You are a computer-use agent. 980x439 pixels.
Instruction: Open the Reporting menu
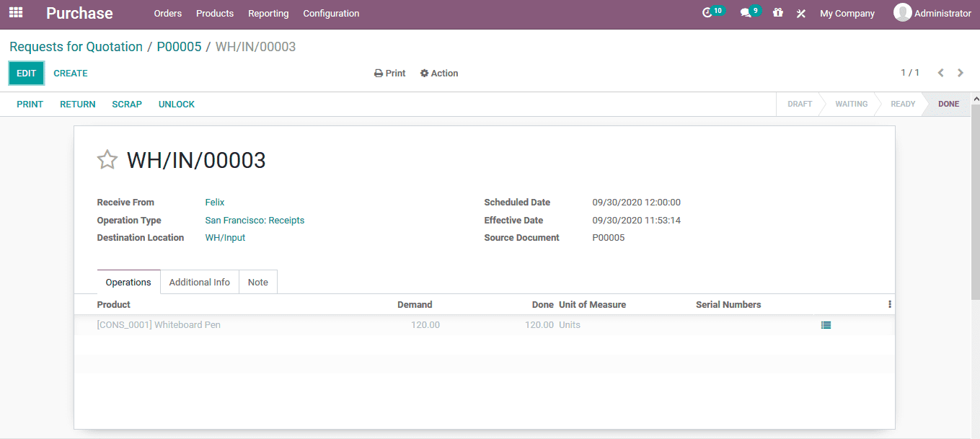tap(268, 13)
